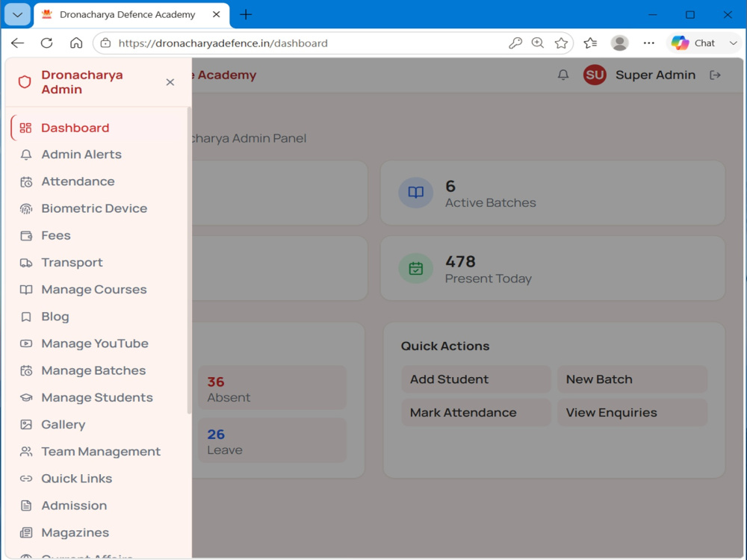Screen dimensions: 747x560
Task: Go to Admin Alerts section
Action: (99, 155)
